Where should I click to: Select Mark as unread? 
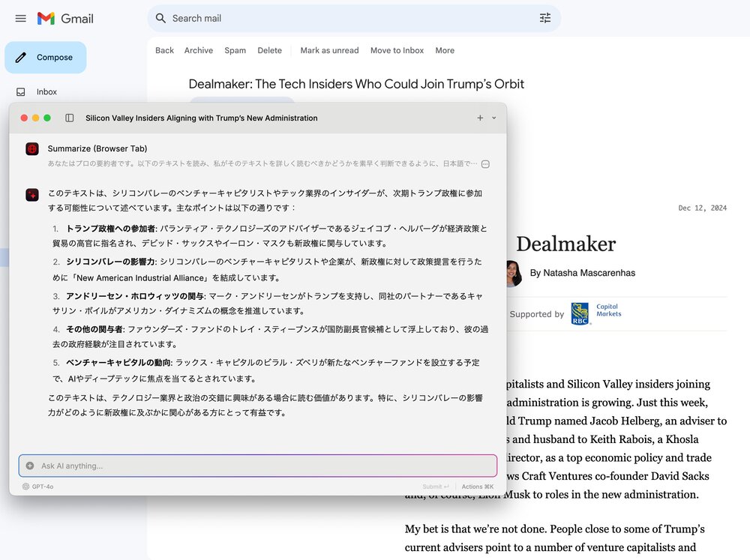click(x=329, y=50)
